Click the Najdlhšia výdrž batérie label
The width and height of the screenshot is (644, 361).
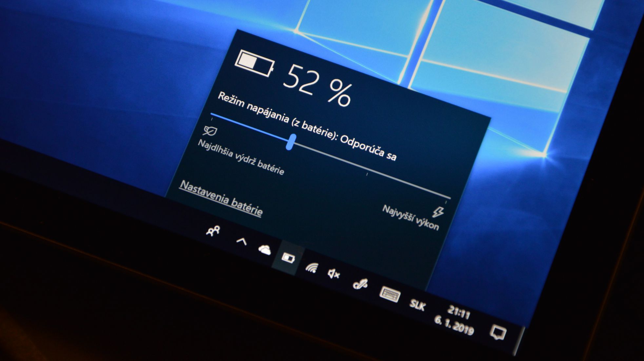pyautogui.click(x=241, y=158)
